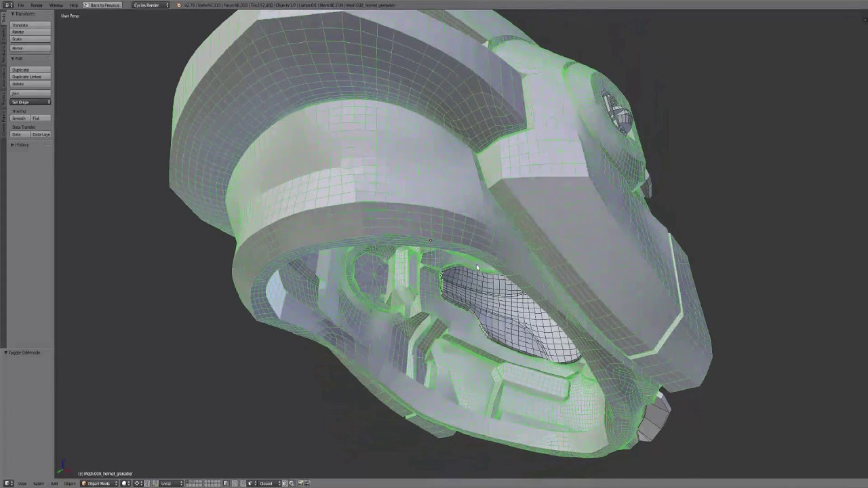Toggle snap during transform magnet icon

243,483
